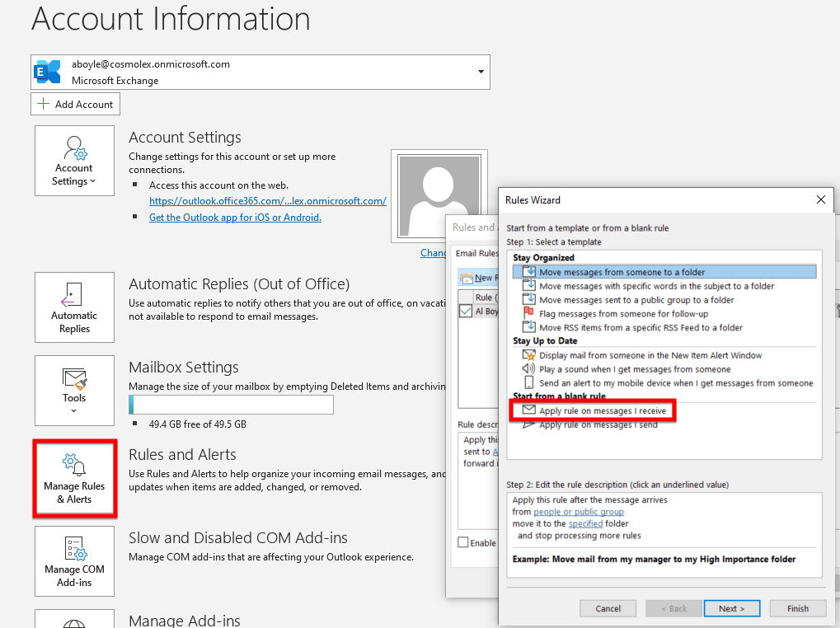Click the Account Settings person gear icon

click(x=74, y=148)
